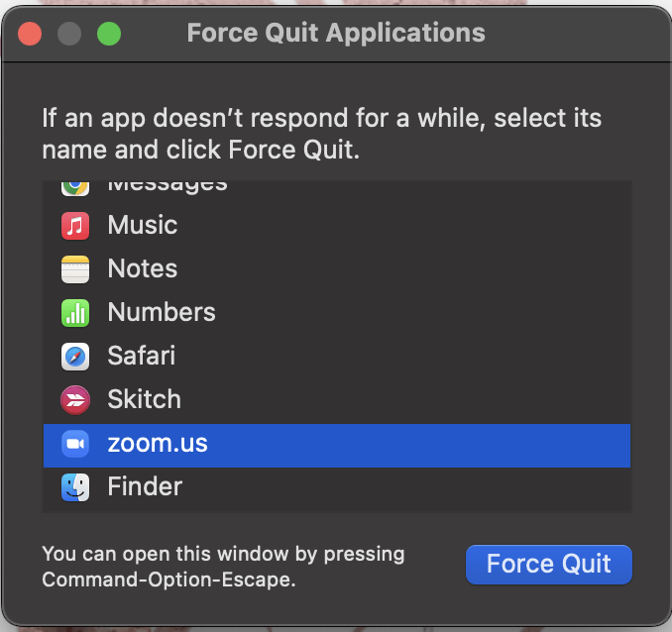Click the gray minimize window button

(69, 33)
